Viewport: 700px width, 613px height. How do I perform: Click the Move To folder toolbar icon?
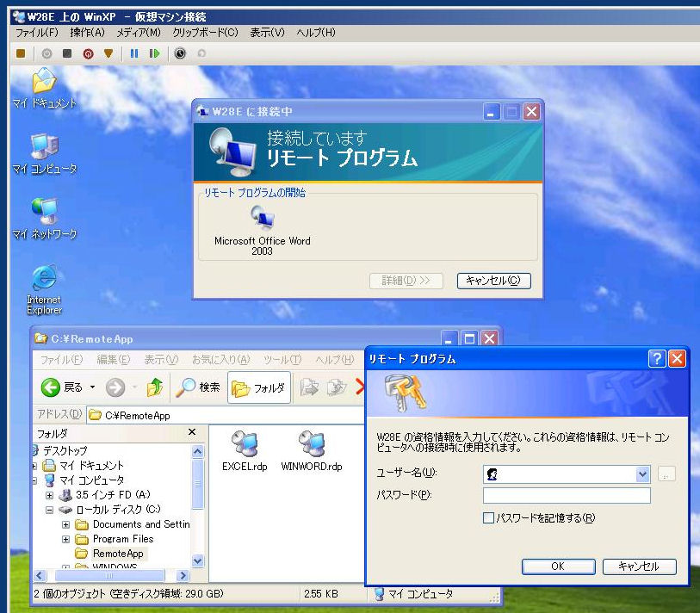309,387
